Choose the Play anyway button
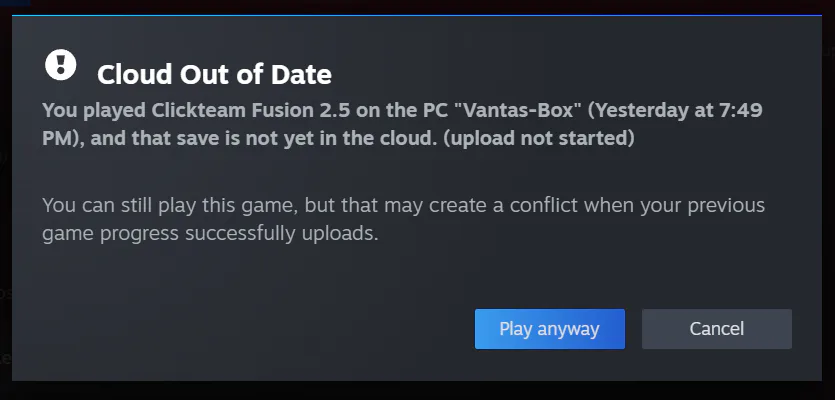 [550, 329]
